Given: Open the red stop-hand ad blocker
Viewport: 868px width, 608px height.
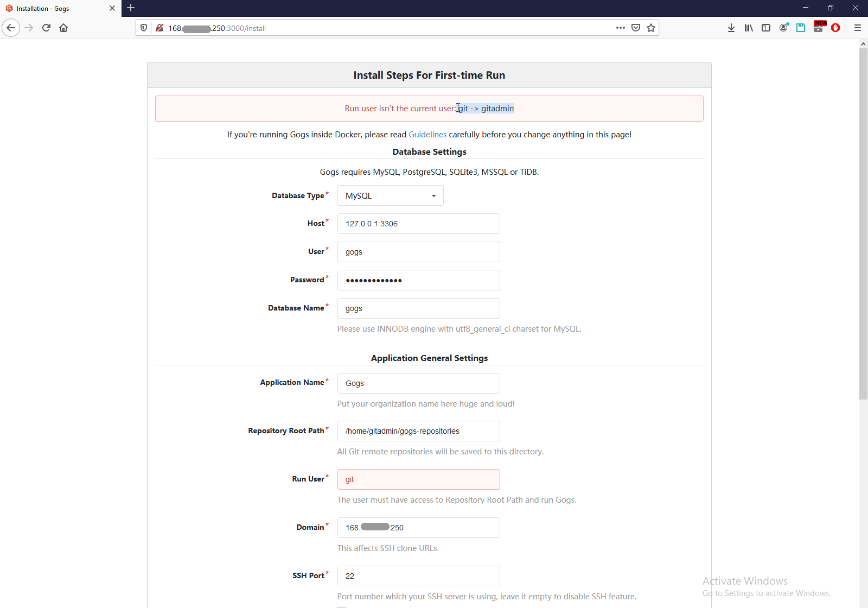Looking at the screenshot, I should pos(835,28).
